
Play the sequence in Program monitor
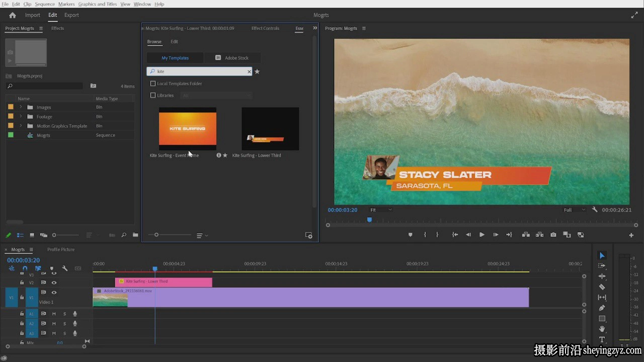[x=482, y=235]
